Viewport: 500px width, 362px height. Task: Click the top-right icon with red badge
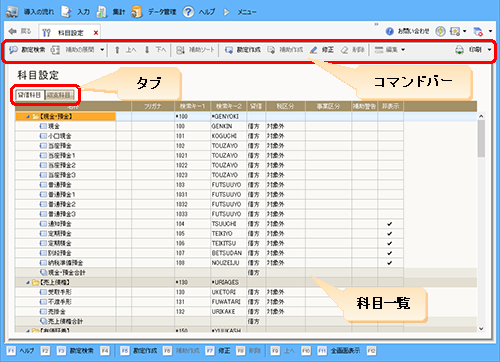478,32
